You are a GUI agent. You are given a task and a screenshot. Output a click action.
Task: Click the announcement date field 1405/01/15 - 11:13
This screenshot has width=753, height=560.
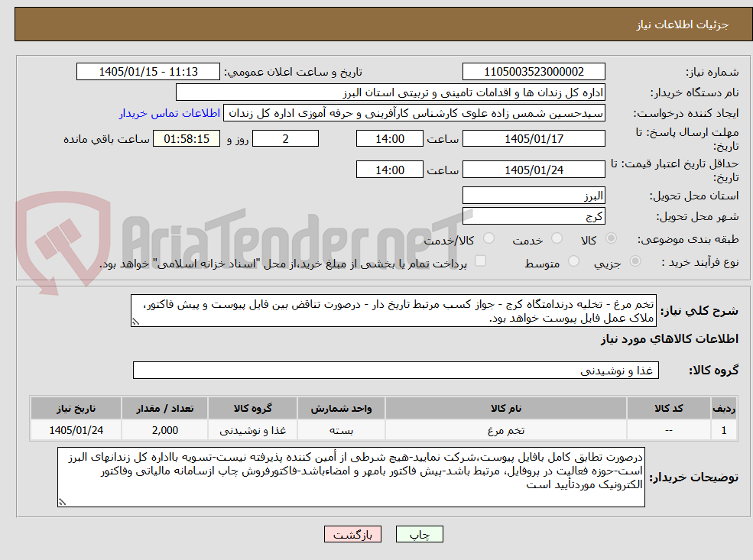coord(148,72)
